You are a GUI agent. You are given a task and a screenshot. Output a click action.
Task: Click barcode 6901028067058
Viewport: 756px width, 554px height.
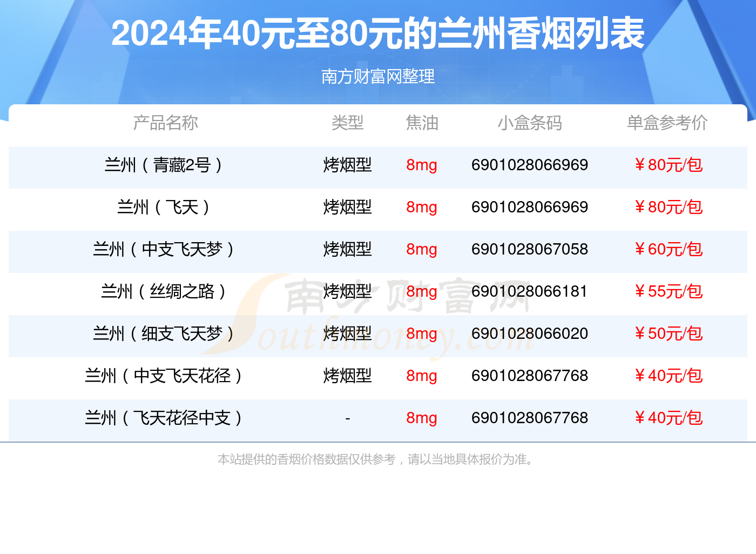point(530,249)
